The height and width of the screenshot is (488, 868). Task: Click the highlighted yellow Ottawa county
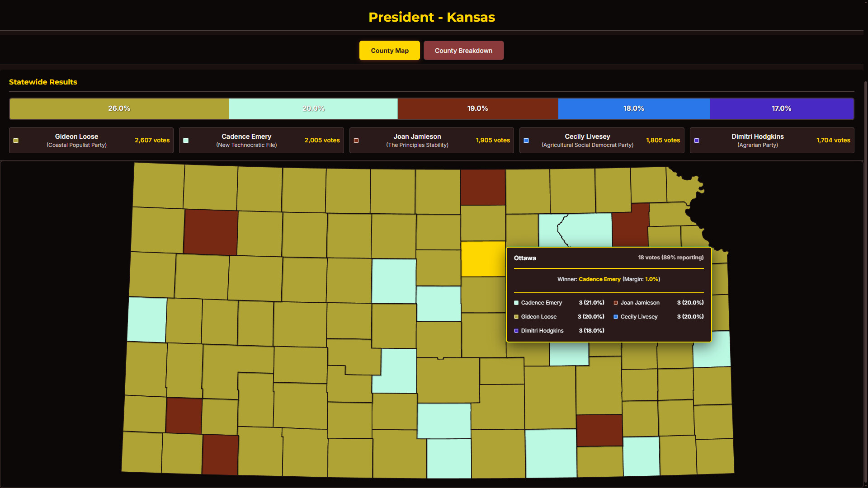click(483, 259)
